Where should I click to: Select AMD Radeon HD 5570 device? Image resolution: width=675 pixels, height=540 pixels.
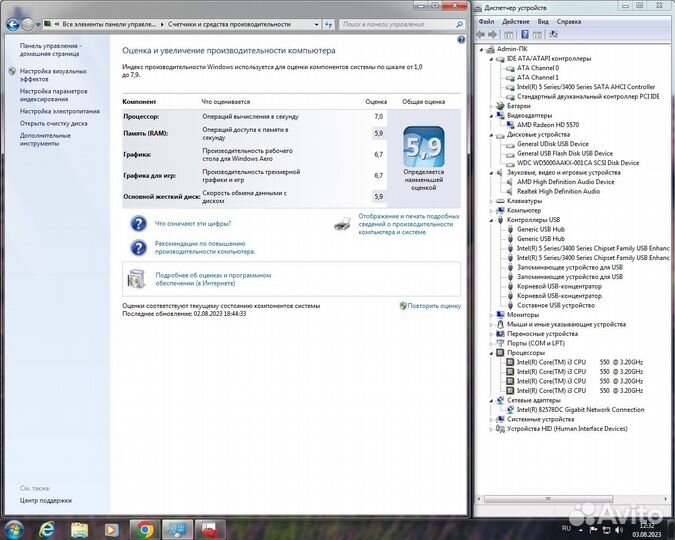coord(548,125)
